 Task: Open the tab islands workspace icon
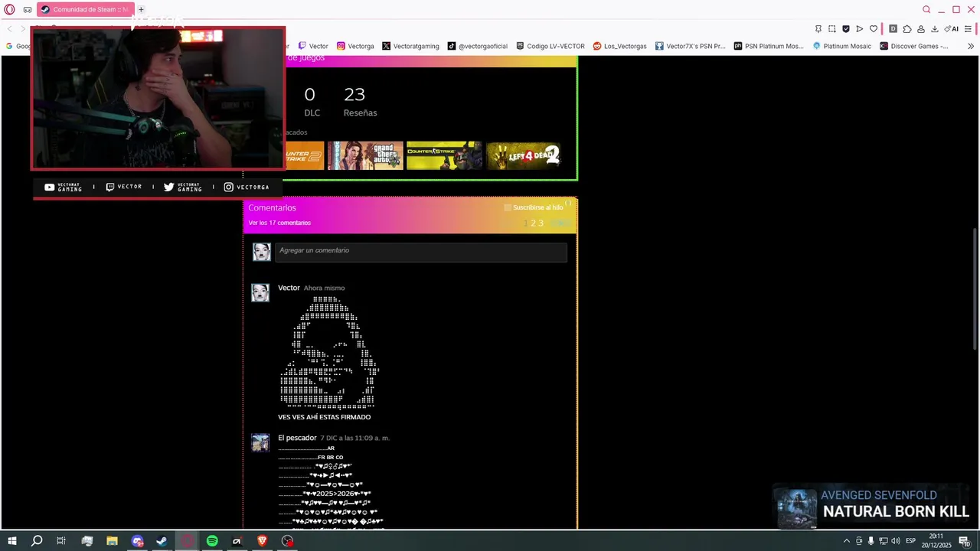tap(28, 9)
